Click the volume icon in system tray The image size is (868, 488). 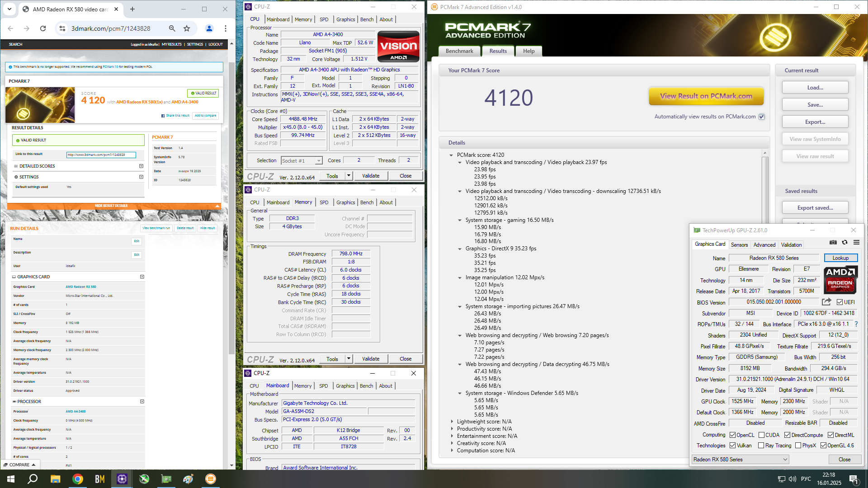point(792,479)
